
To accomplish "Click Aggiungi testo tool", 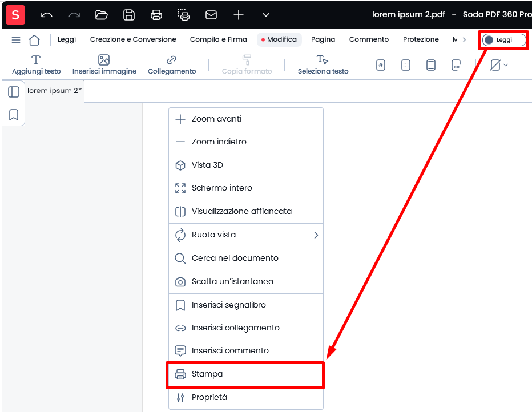I will (x=37, y=64).
